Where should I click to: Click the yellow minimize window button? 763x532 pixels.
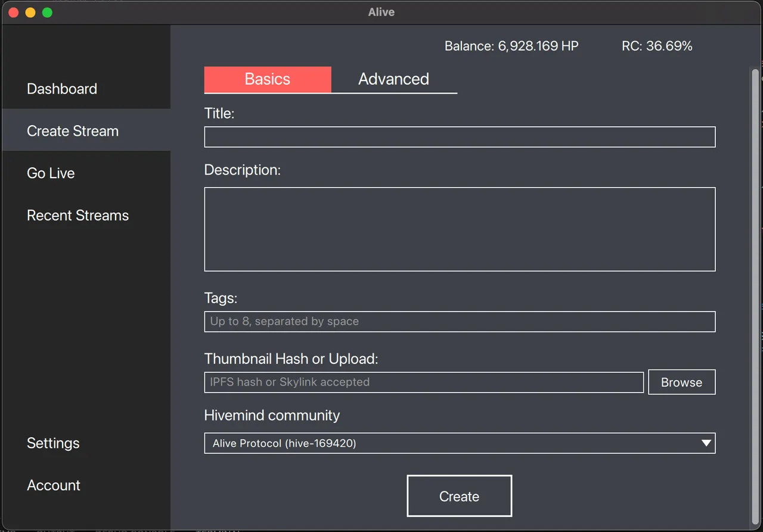(30, 12)
